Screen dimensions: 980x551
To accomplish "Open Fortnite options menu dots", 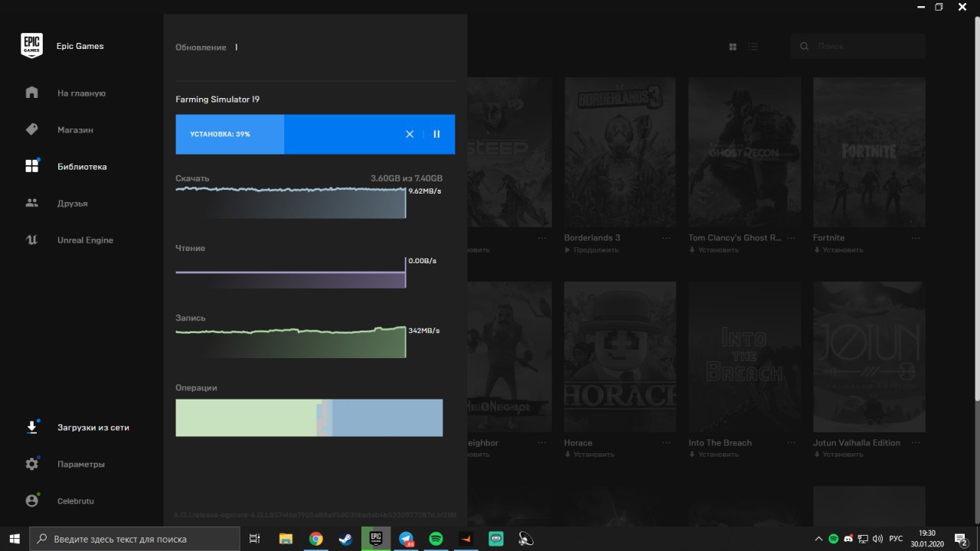I will pyautogui.click(x=916, y=238).
